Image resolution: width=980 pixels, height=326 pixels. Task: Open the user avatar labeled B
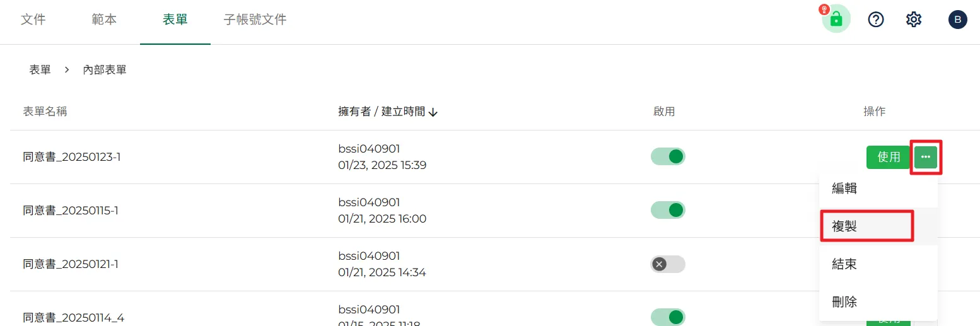(957, 20)
